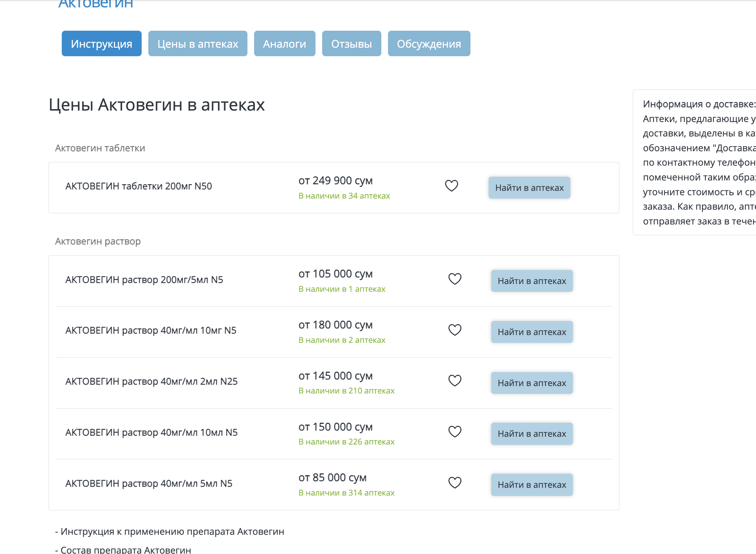756x554 pixels.
Task: Click the Актовегин title heading at top
Action: 95,4
